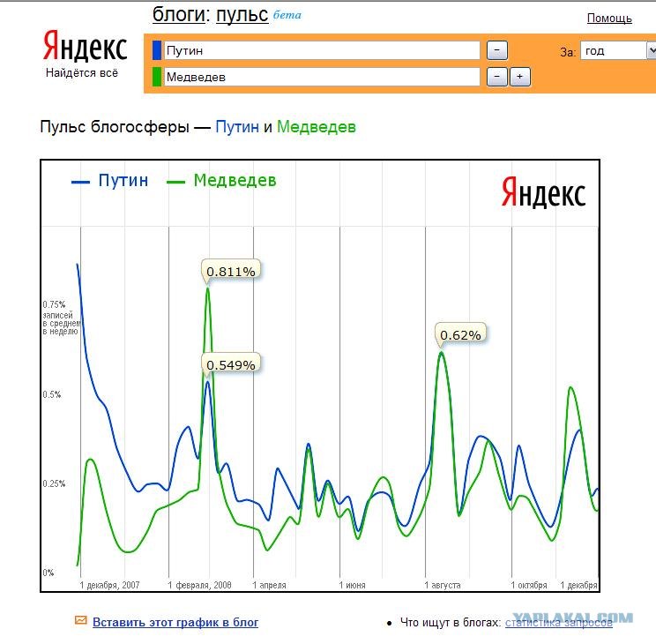Click the 1 августа axis label

pyautogui.click(x=443, y=585)
